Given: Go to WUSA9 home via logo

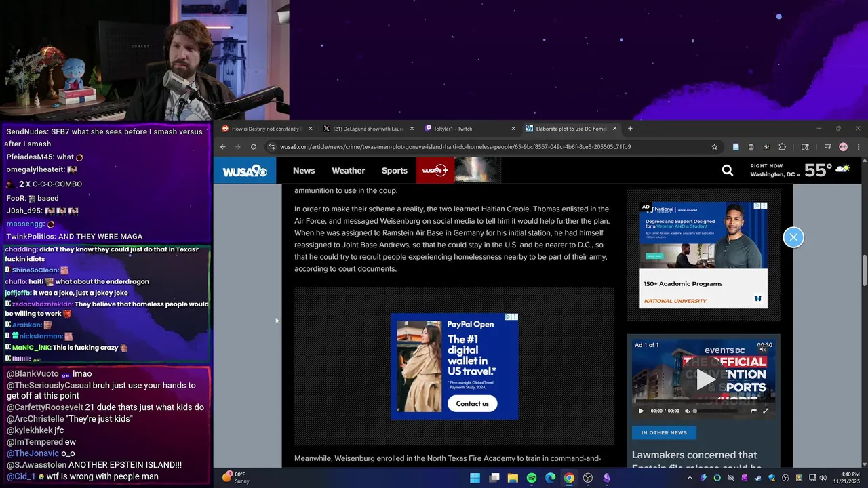Looking at the screenshot, I should [x=245, y=171].
